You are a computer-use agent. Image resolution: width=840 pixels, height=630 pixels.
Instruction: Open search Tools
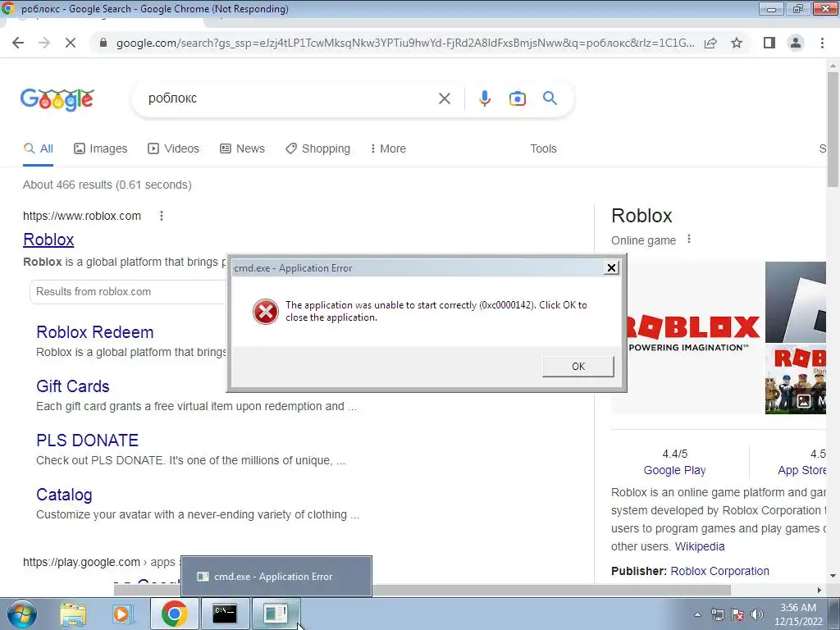(543, 148)
